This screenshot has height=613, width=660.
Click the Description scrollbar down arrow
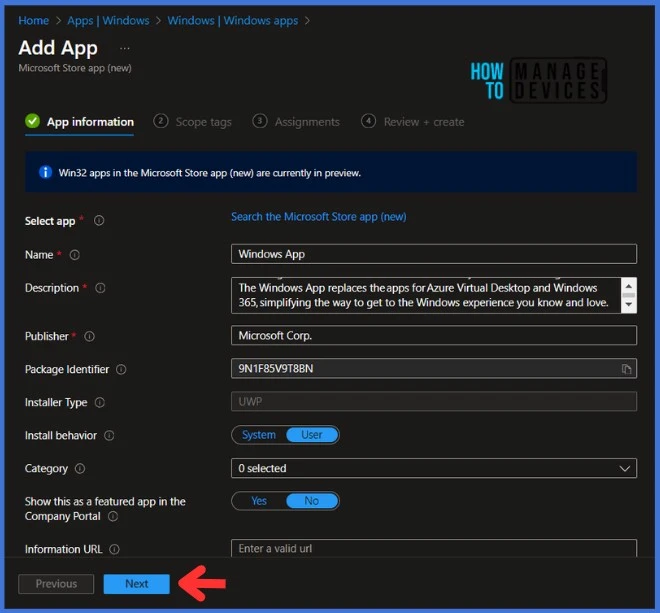628,304
